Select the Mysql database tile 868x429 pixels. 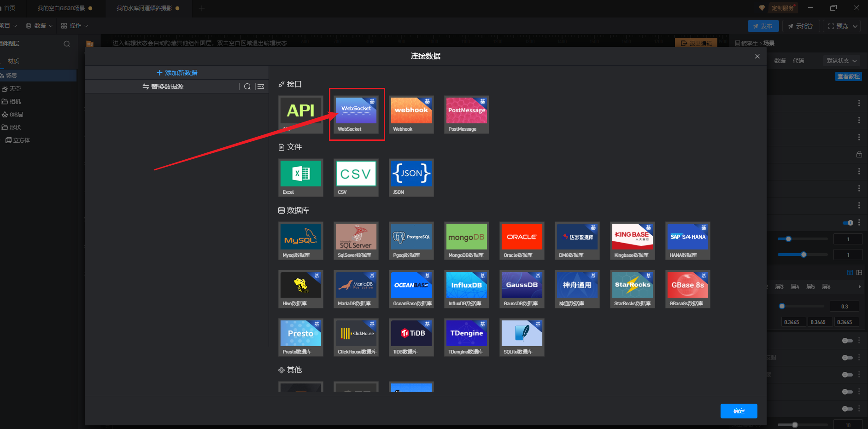300,240
